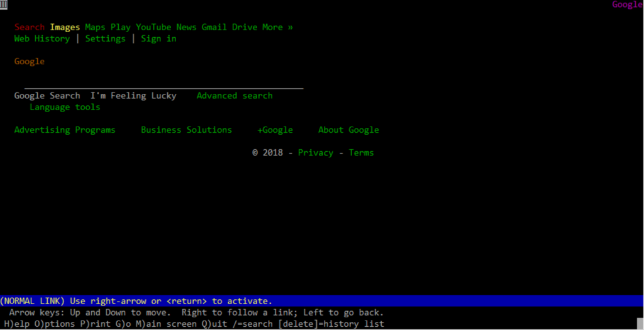The width and height of the screenshot is (644, 330).
Task: Open the Privacy link
Action: coord(316,152)
